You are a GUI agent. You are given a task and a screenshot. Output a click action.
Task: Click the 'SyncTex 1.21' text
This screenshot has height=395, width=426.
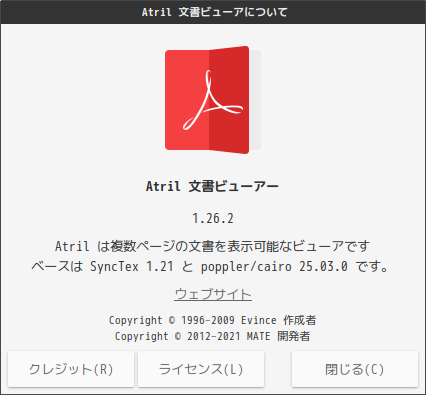point(132,267)
